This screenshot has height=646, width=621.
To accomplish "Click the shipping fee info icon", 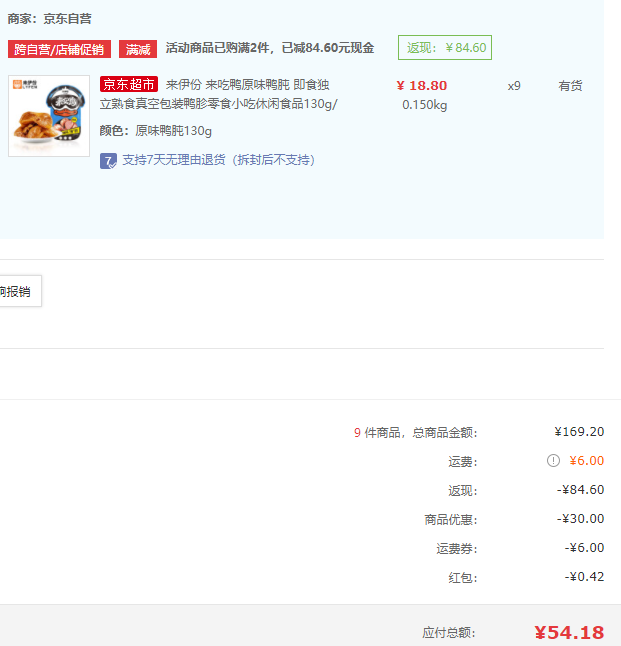I will tap(553, 461).
